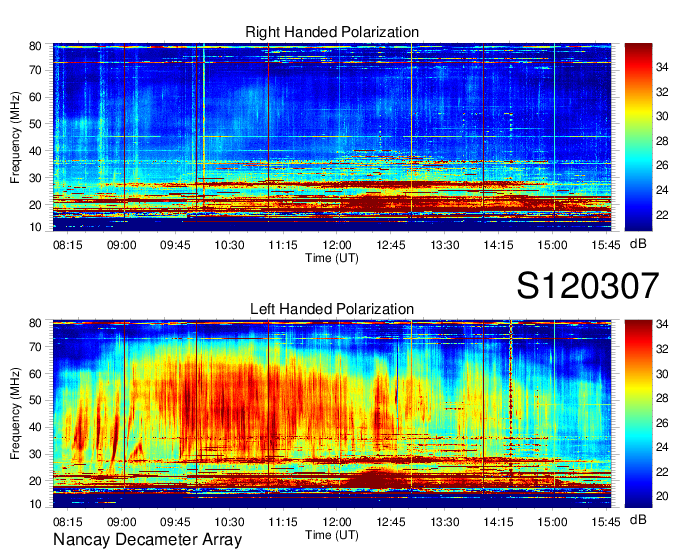Click the 10 MHz tick of bottom plot
680x552 pixels.
(x=35, y=504)
